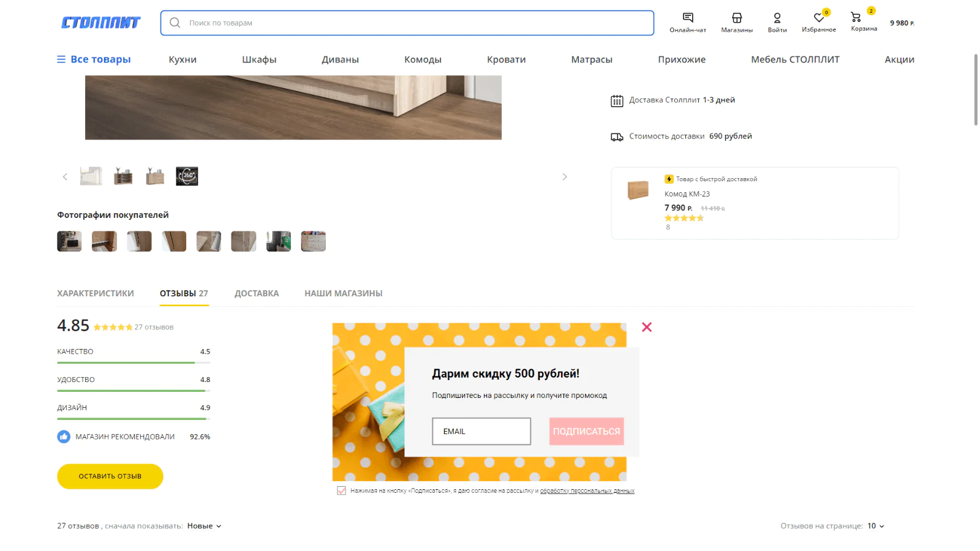Viewport: 980px width, 551px height.
Task: Click the main product image
Action: [293, 108]
